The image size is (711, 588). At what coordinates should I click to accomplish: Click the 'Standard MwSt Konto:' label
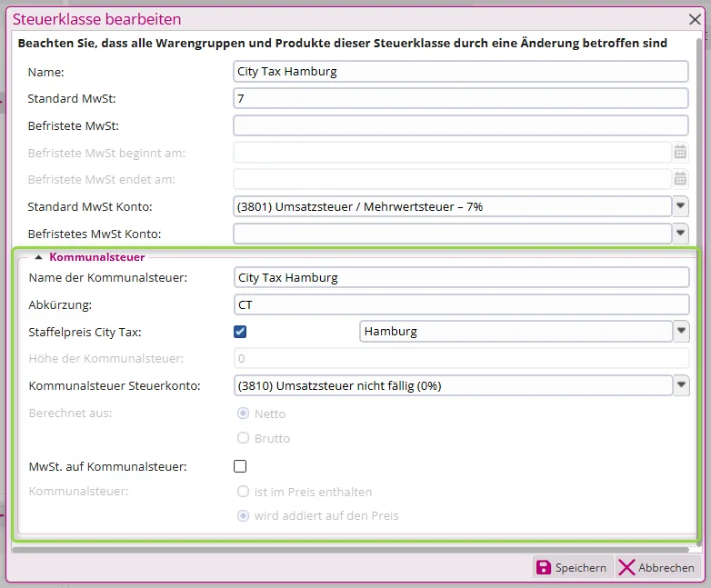click(90, 206)
